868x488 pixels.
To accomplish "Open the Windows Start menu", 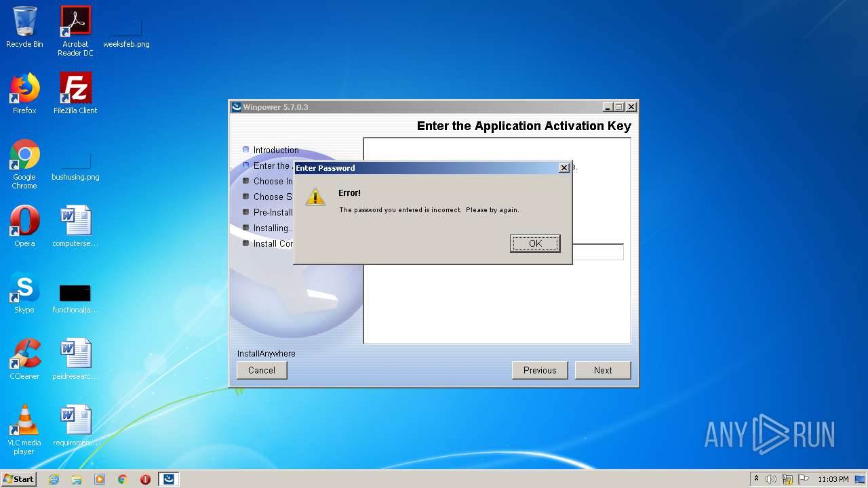I will [19, 479].
